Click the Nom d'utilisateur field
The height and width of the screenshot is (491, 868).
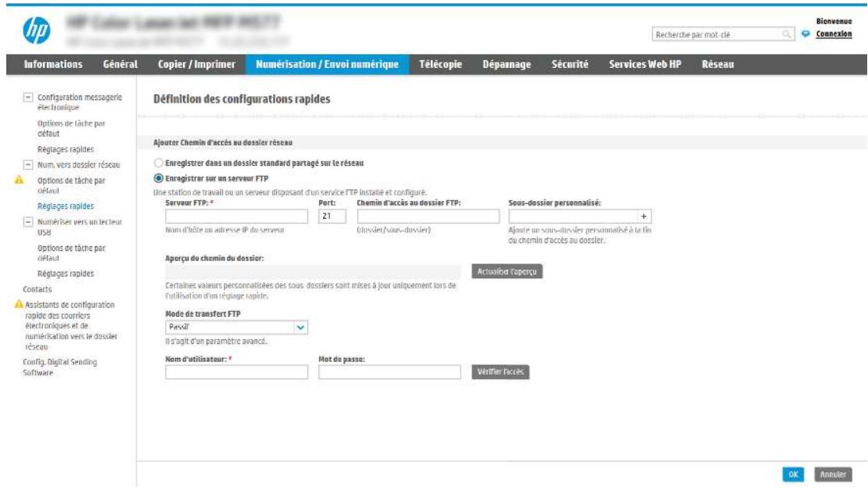(x=236, y=372)
